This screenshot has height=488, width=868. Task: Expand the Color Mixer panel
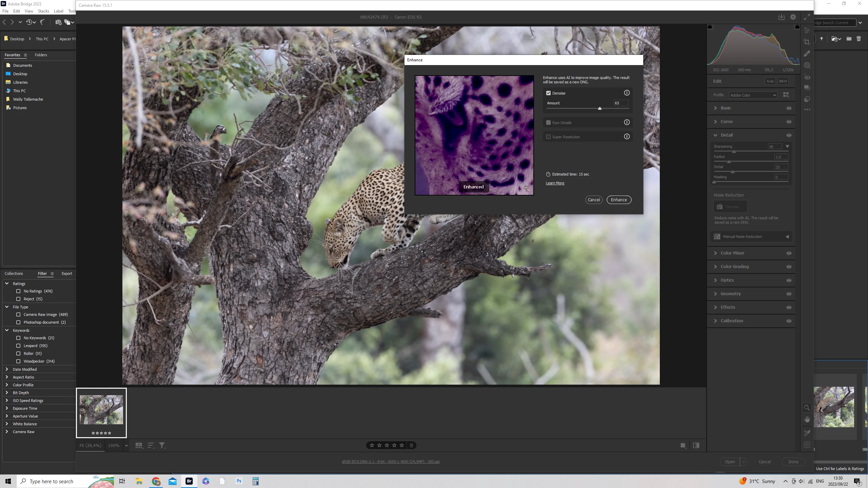pos(732,253)
